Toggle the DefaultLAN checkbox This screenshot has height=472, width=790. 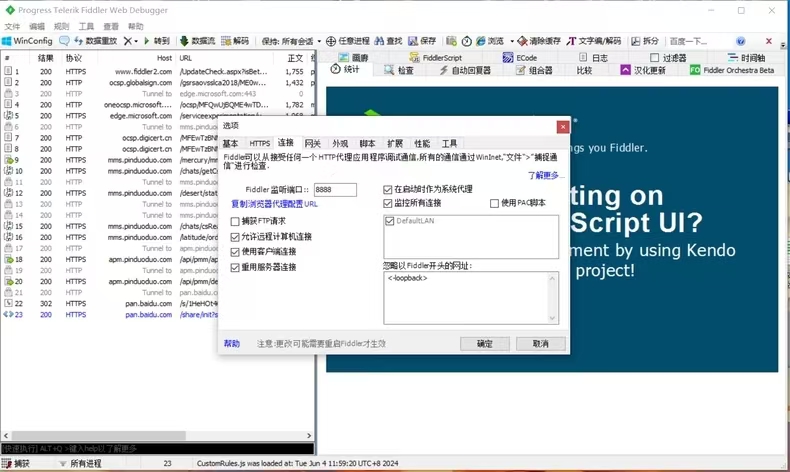[x=389, y=221]
